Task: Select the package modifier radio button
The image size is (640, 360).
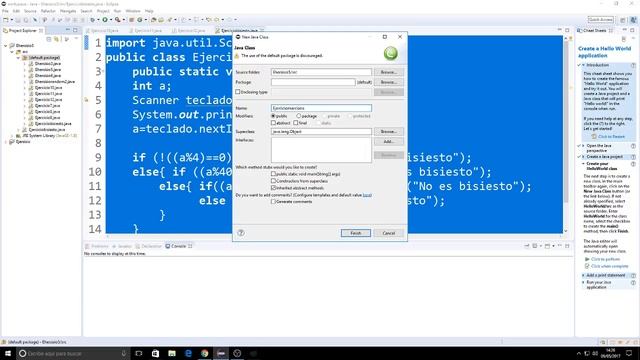Action: [299, 116]
